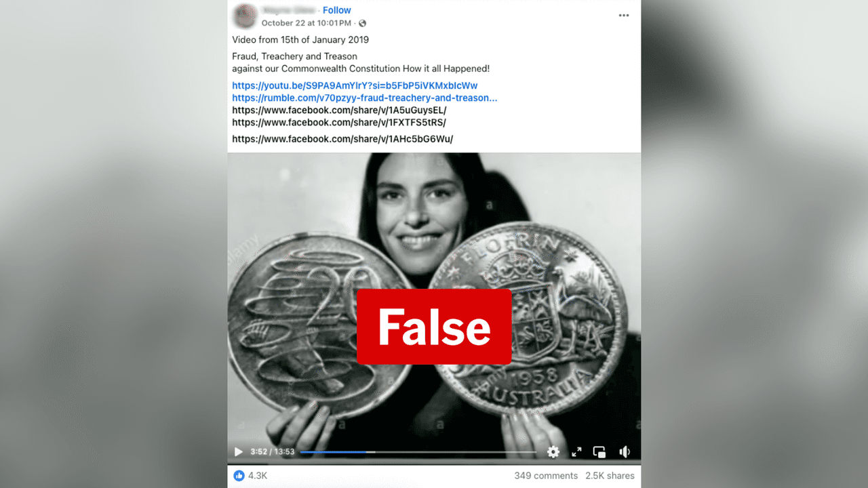
Task: Open the October 22 post timestamp
Action: tap(308, 23)
